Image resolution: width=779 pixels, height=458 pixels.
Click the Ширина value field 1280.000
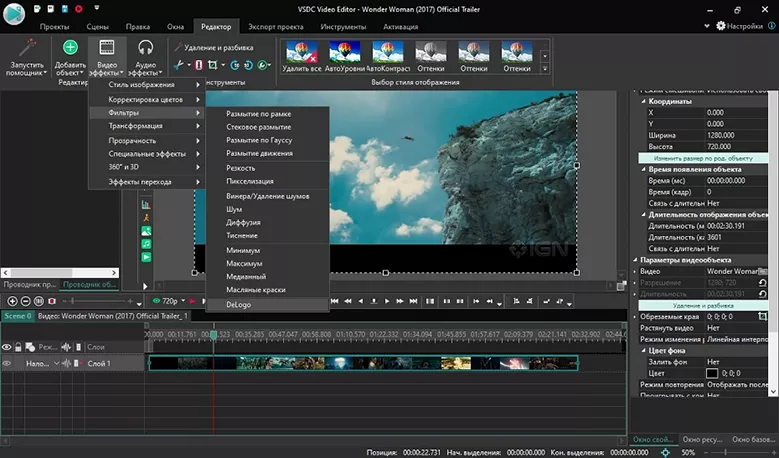click(737, 135)
